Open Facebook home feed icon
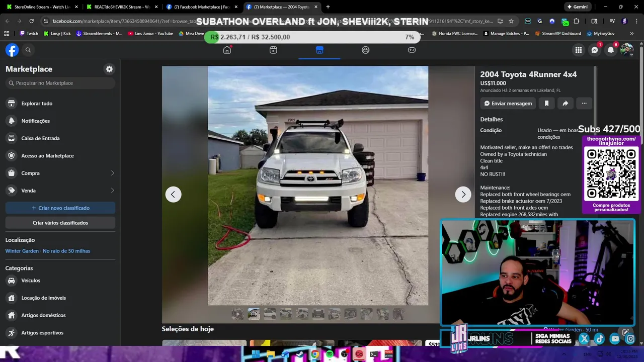Image resolution: width=644 pixels, height=362 pixels. click(227, 50)
